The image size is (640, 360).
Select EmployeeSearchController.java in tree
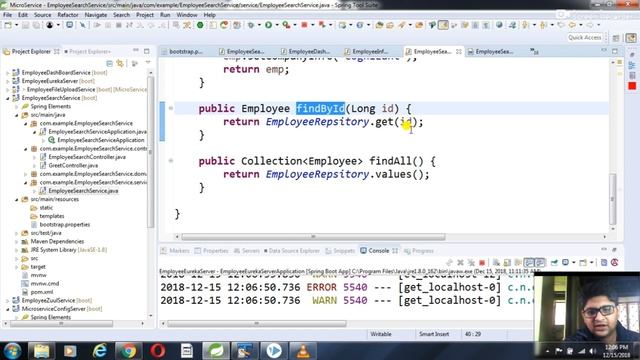point(87,157)
